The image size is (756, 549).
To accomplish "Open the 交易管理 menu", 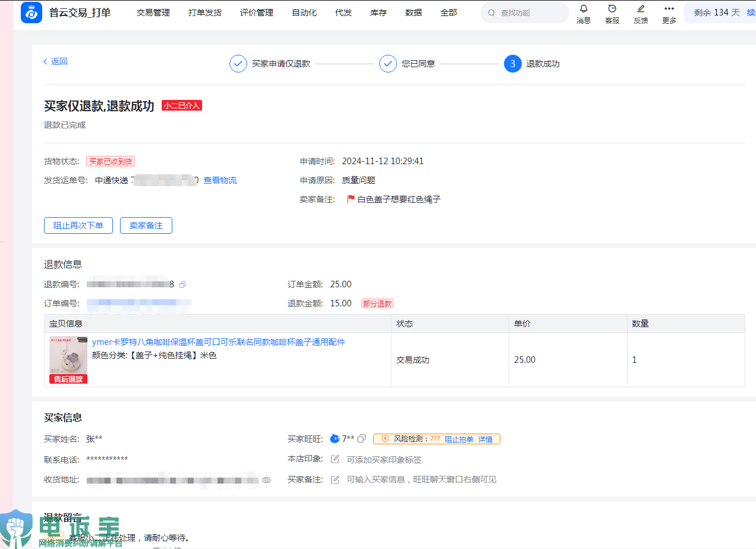I will pyautogui.click(x=153, y=12).
